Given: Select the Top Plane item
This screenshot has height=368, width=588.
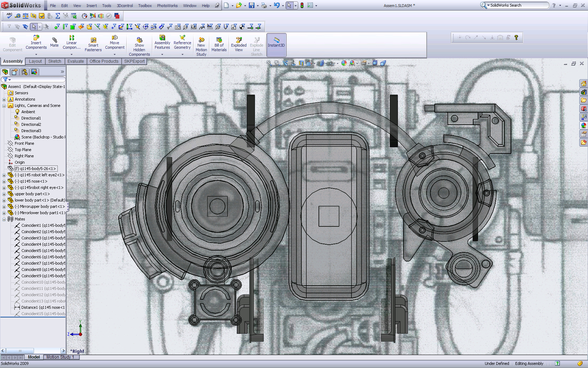Looking at the screenshot, I should pyautogui.click(x=20, y=150).
